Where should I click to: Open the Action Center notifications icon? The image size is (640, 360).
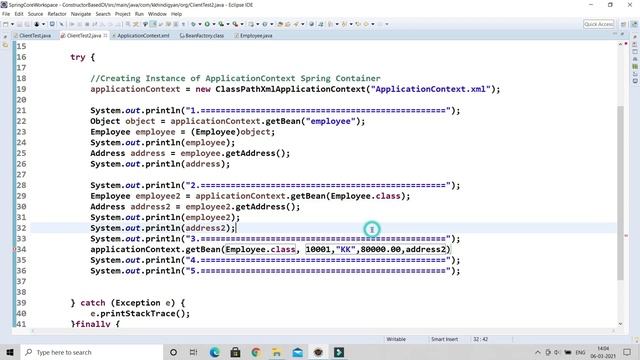(x=627, y=352)
